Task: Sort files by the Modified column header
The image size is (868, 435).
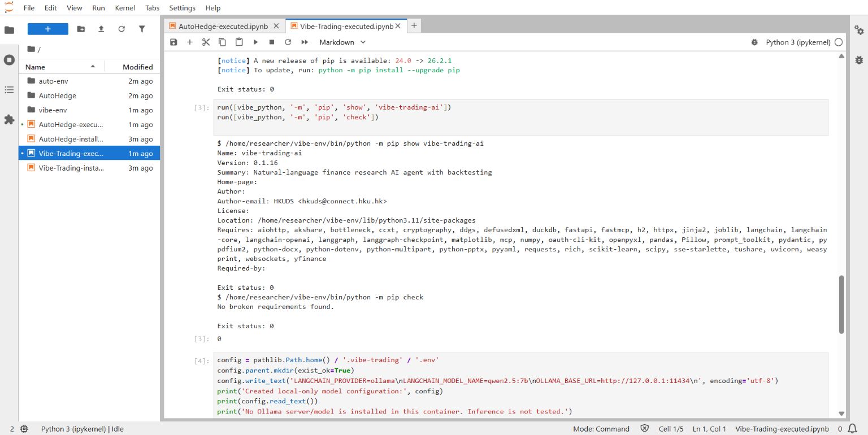Action: click(x=132, y=67)
